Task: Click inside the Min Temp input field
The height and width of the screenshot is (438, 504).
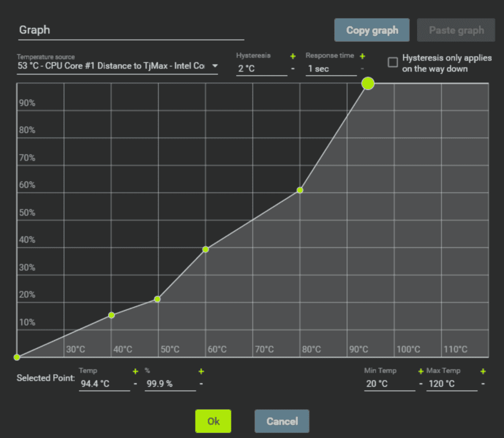Action: [387, 383]
